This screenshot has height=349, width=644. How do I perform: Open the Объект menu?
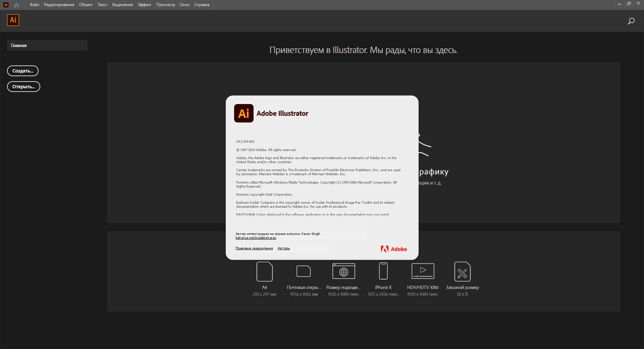point(86,5)
